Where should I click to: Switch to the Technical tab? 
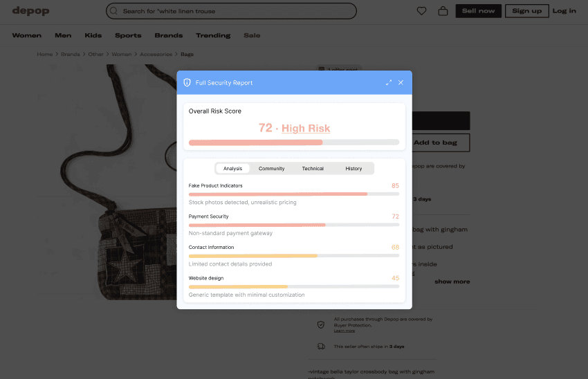pyautogui.click(x=313, y=169)
